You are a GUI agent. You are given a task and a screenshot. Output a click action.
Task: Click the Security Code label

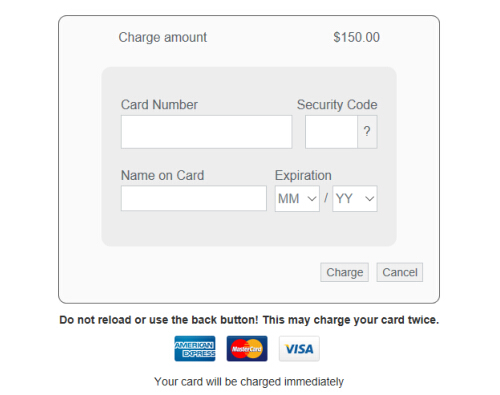337,105
